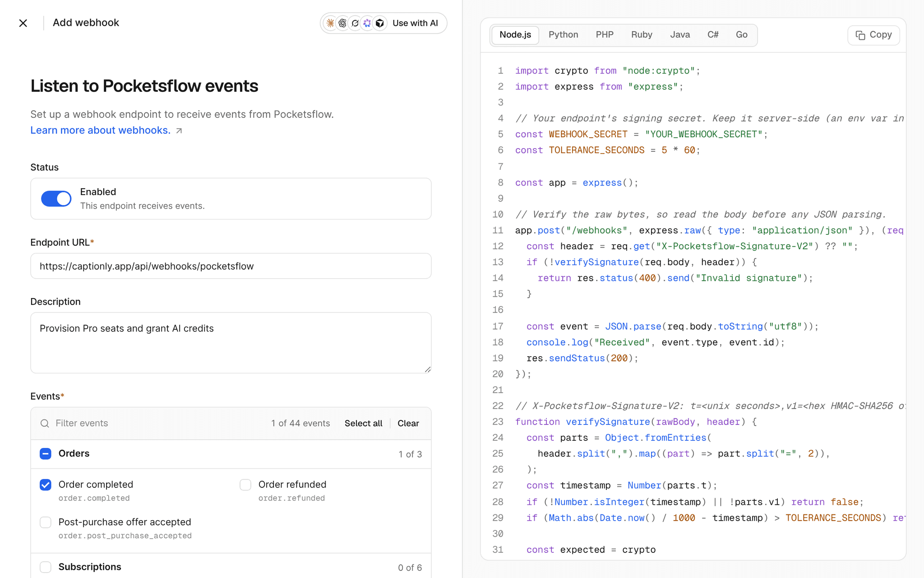Click the magnifier icon in Filter events
The image size is (924, 578).
(45, 424)
